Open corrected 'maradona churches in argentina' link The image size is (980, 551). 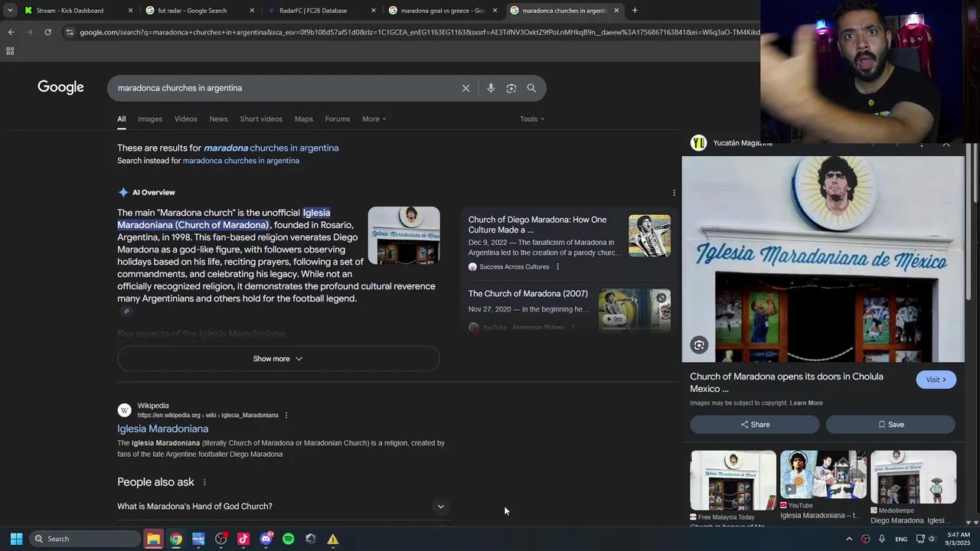click(x=271, y=148)
